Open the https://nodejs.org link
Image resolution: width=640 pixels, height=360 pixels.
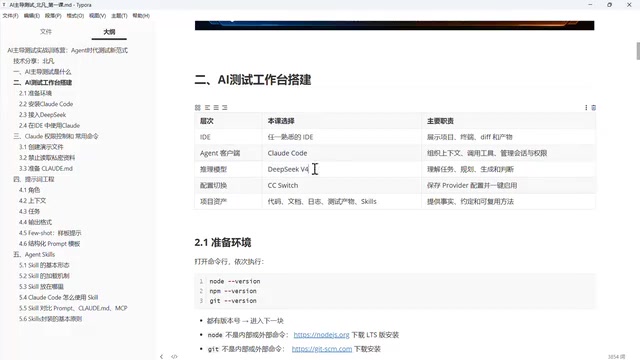321,335
